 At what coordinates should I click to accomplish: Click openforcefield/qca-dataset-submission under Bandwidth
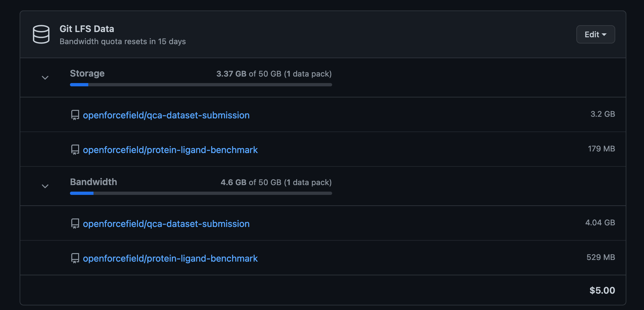click(166, 224)
